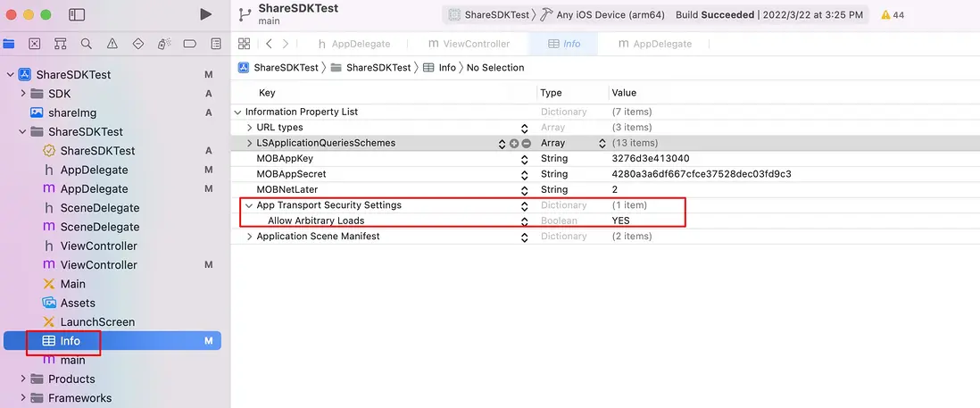This screenshot has width=980, height=408.
Task: Expand the URL types row
Action: [x=250, y=128]
